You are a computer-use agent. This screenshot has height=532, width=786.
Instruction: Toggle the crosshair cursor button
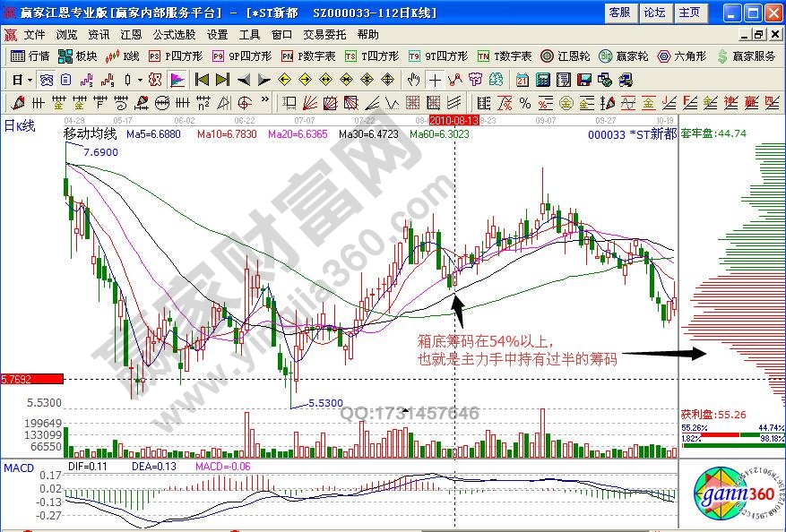[x=435, y=79]
